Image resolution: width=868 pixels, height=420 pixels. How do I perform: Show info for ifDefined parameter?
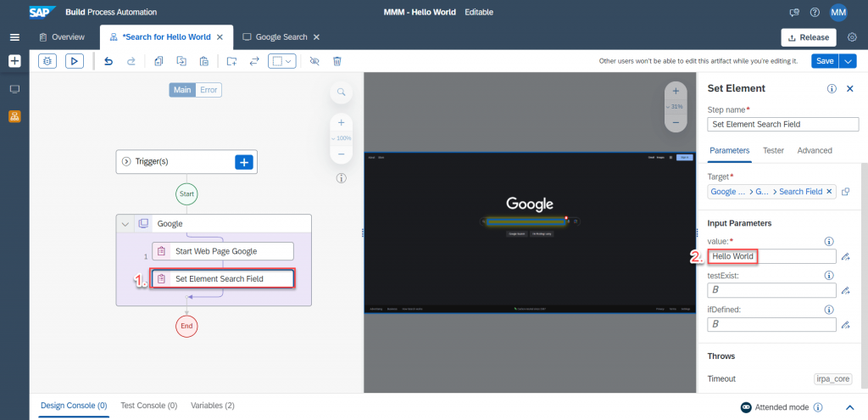pos(829,310)
